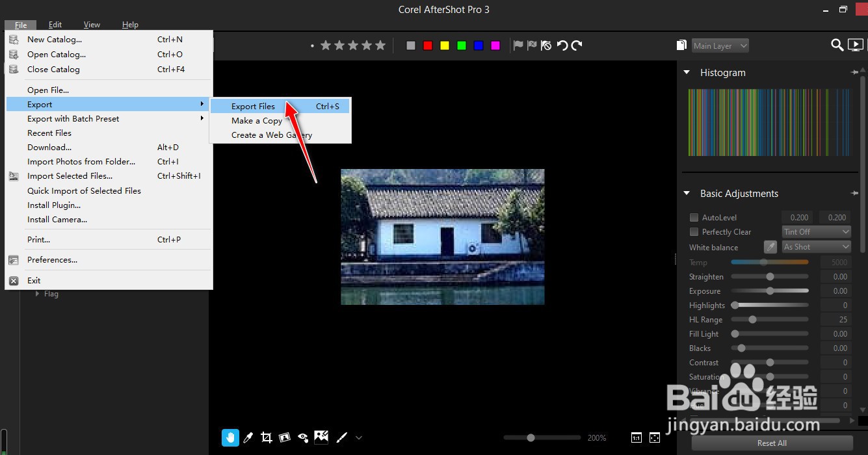Clear rating with the dot before stars
Image resolution: width=868 pixels, height=455 pixels.
coord(312,45)
